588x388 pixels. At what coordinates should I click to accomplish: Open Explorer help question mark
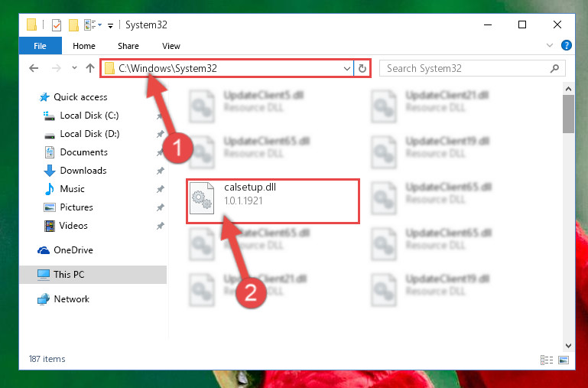(567, 45)
